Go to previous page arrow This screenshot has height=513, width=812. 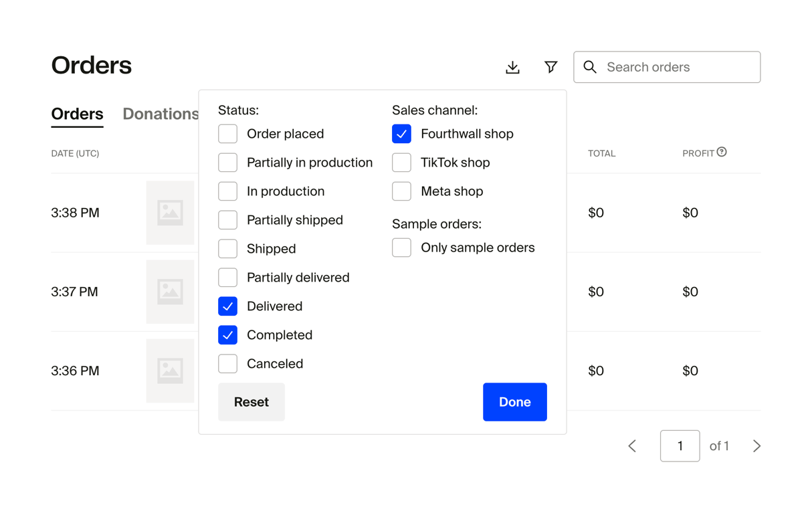632,445
